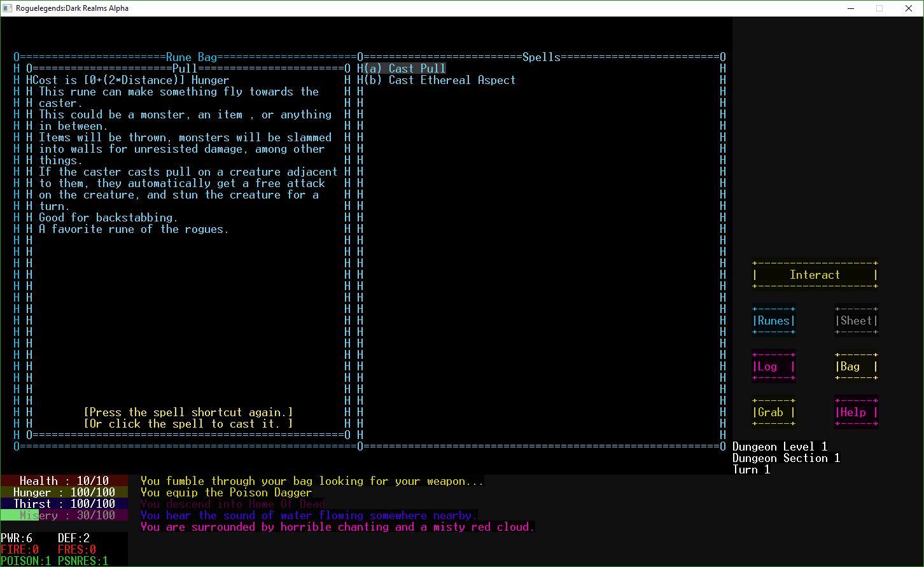
Task: Open the character Sheet panel
Action: (x=855, y=321)
